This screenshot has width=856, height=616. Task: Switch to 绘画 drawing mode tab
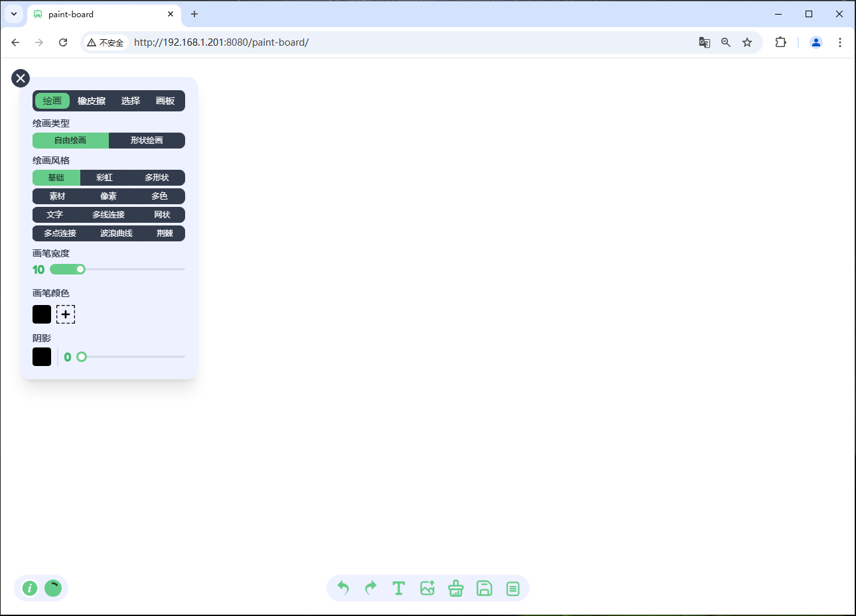click(52, 101)
